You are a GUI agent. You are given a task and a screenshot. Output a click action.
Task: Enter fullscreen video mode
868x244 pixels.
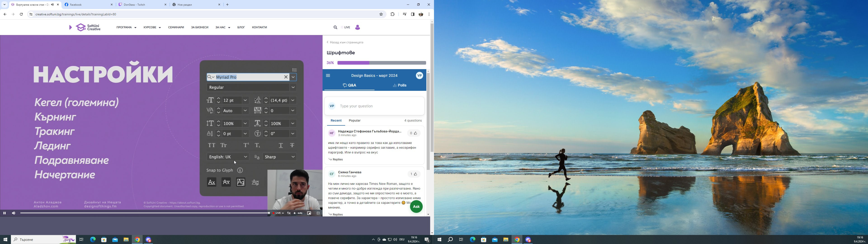click(x=318, y=213)
